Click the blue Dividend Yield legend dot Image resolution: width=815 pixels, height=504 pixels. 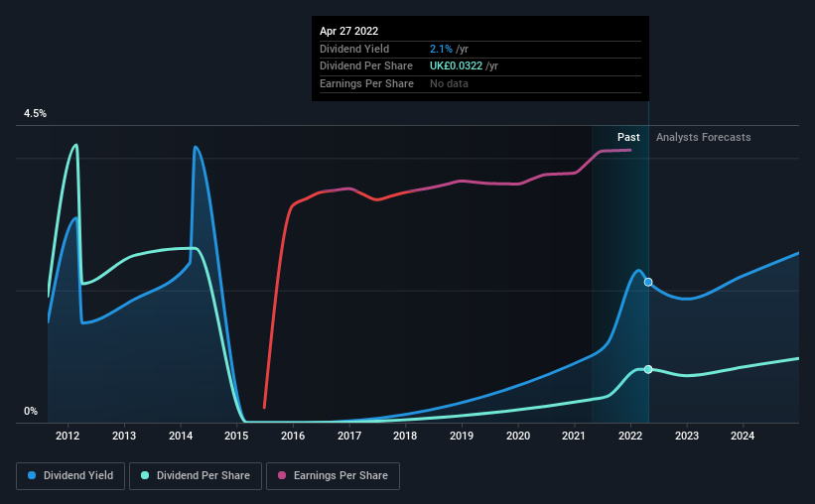[32, 475]
